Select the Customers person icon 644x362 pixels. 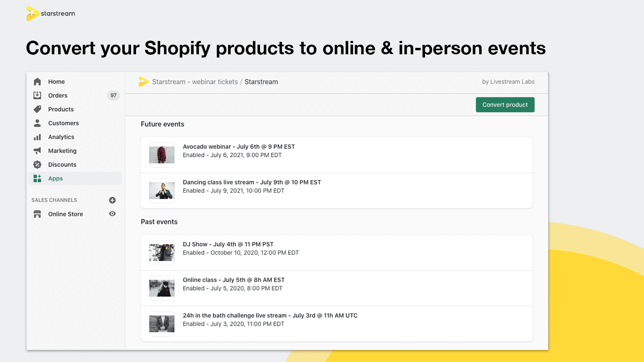click(x=37, y=123)
